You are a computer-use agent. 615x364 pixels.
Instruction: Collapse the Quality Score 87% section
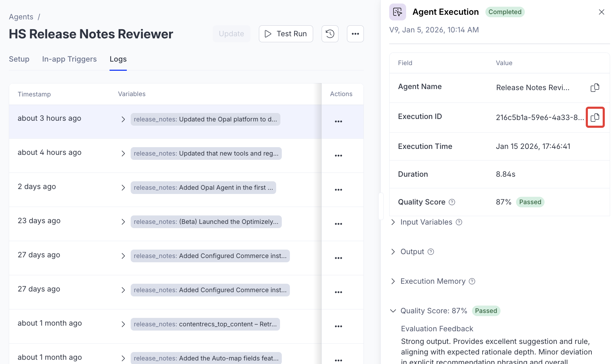[x=393, y=311]
